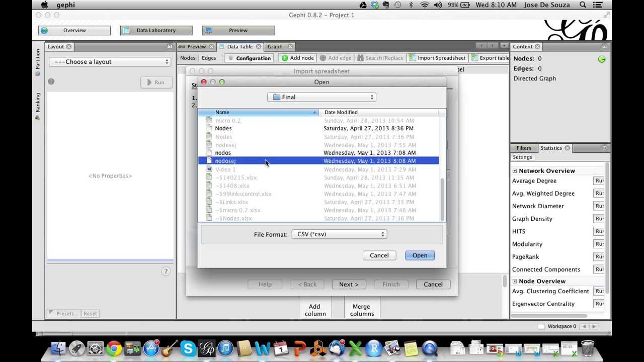Open Choose a layout dropdown

click(x=110, y=62)
